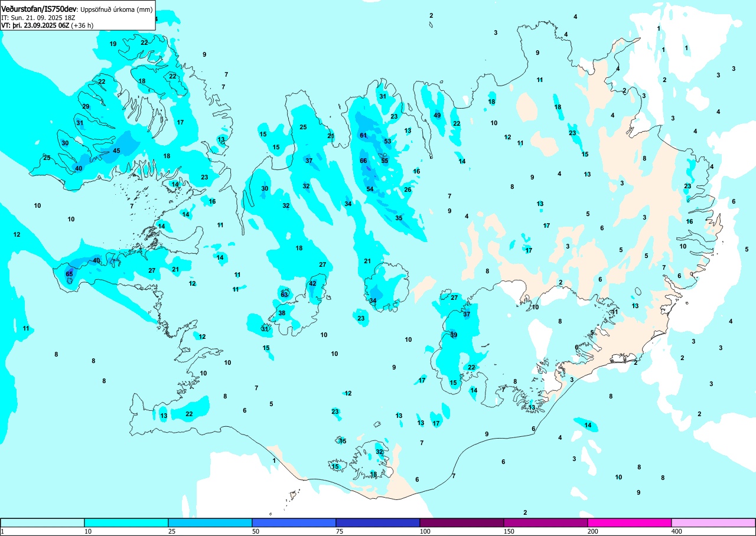Click the precipitation value 26 on the map
Image resolution: width=756 pixels, height=536 pixels.
pos(408,189)
